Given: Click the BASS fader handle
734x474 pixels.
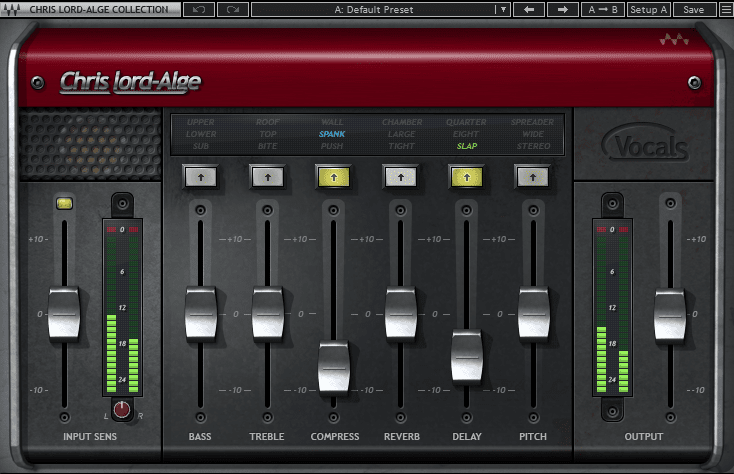Looking at the screenshot, I should (201, 313).
